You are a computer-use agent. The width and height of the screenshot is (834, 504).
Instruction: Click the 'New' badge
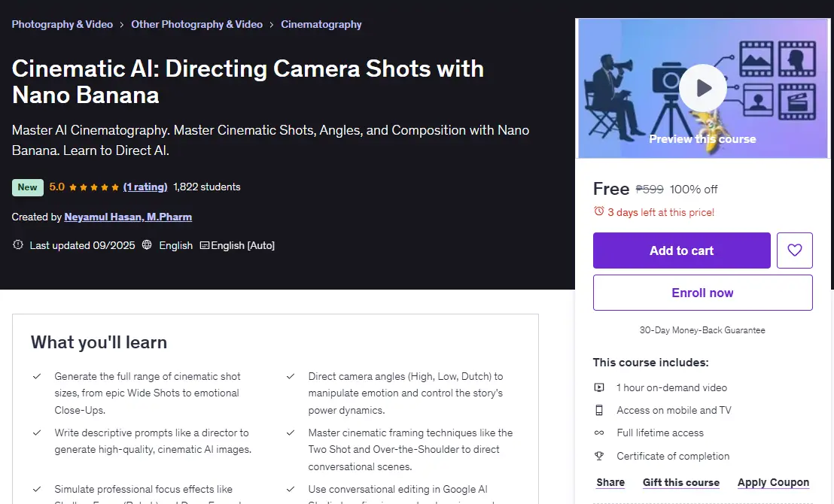pos(28,187)
